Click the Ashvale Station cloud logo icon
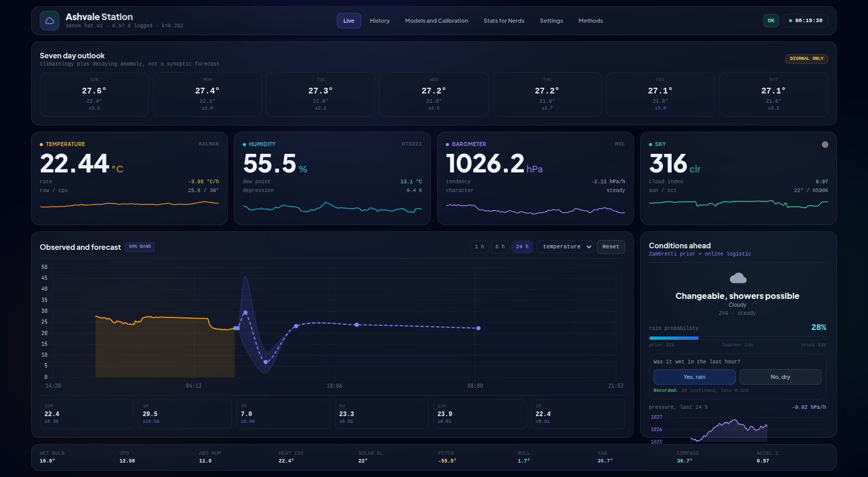868x477 pixels. 50,21
